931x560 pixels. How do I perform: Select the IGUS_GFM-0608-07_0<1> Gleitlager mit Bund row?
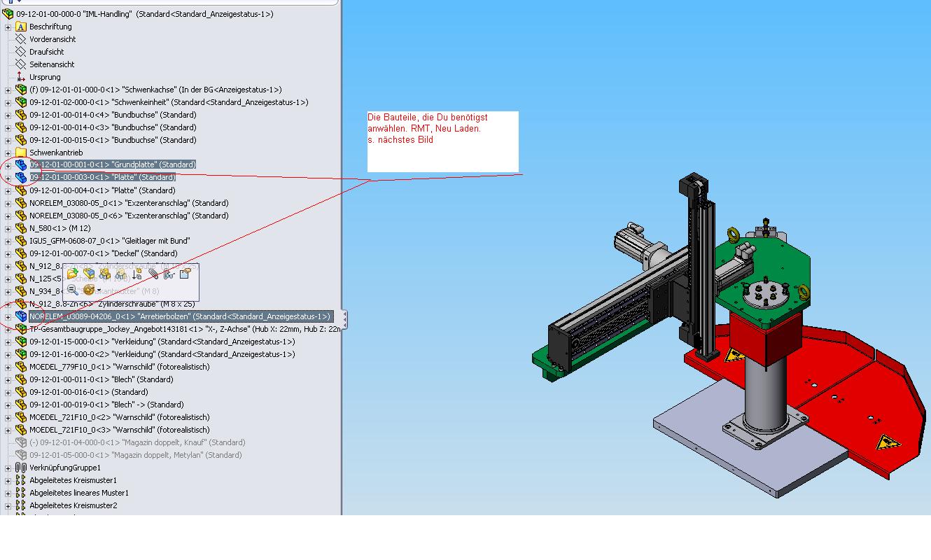click(109, 241)
